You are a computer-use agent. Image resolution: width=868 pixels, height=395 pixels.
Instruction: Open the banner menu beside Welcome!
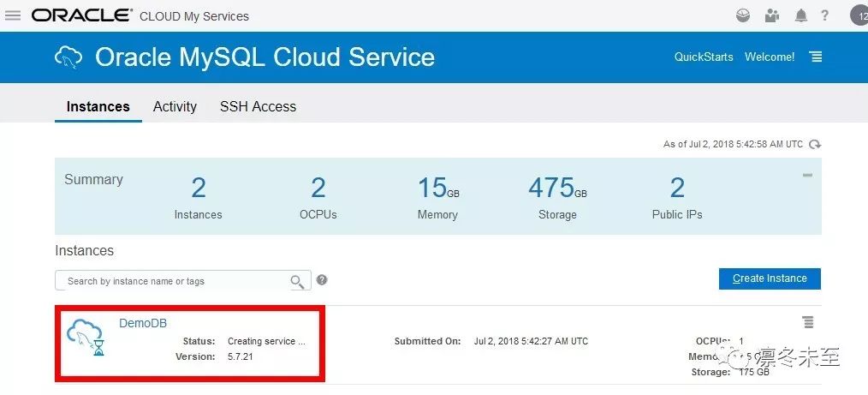click(x=816, y=57)
